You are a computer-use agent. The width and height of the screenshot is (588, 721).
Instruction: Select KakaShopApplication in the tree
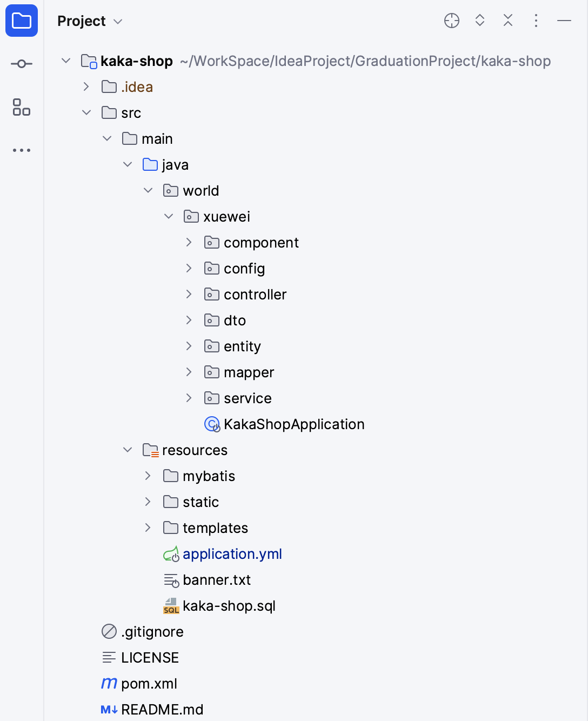click(293, 424)
